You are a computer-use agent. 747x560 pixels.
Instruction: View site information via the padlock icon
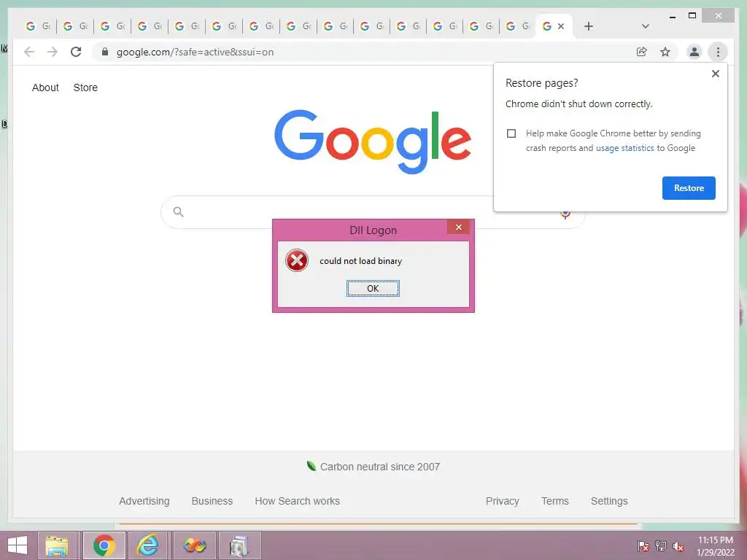[105, 52]
